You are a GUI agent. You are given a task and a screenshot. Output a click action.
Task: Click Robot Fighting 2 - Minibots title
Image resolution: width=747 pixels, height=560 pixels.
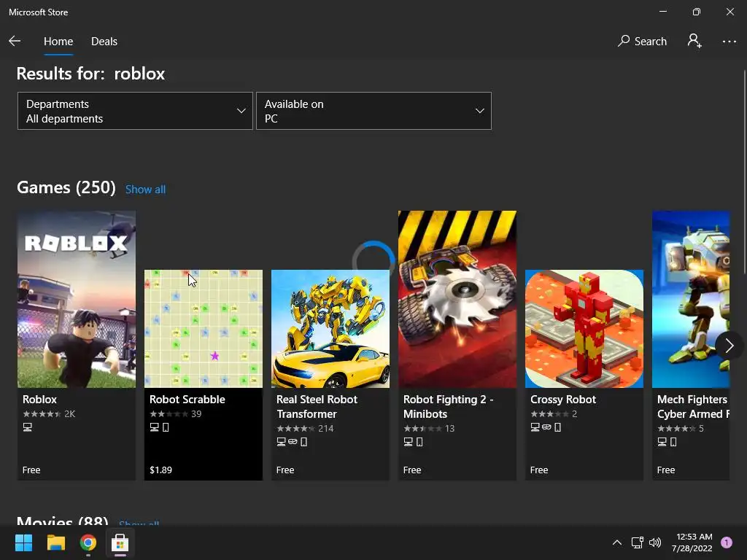(449, 407)
